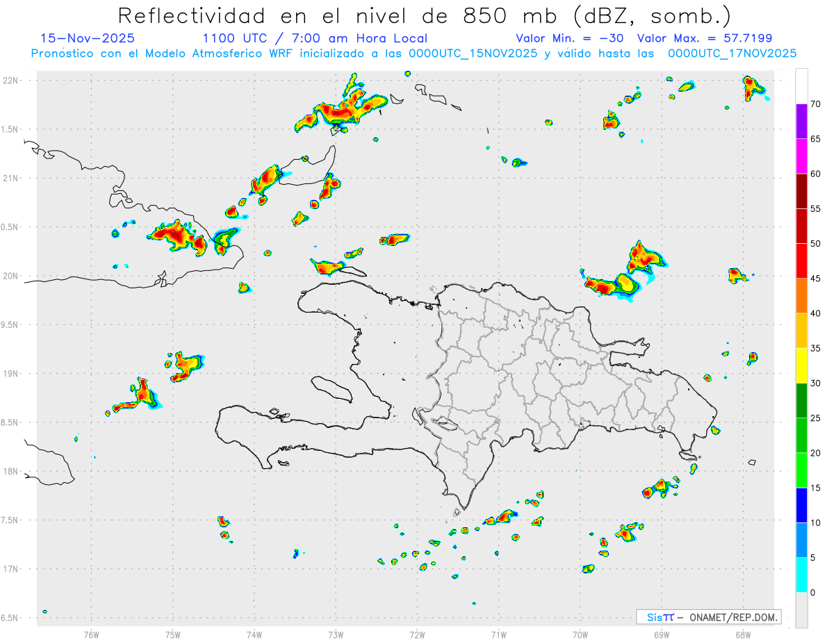The width and height of the screenshot is (834, 644).
Task: Click the '70' value on the color scale
Action: tap(815, 104)
